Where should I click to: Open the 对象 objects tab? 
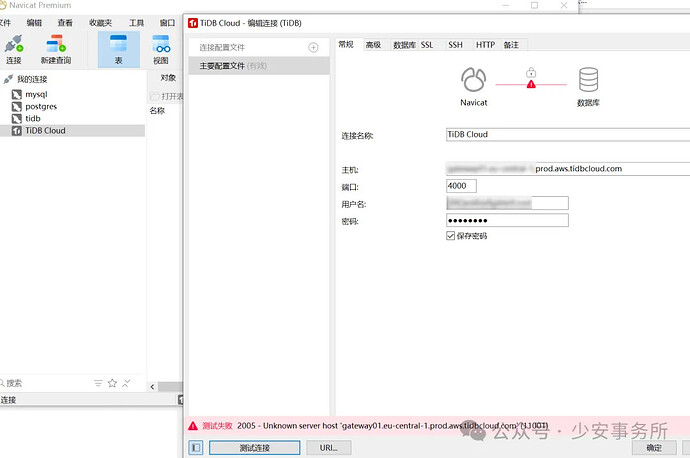point(168,78)
